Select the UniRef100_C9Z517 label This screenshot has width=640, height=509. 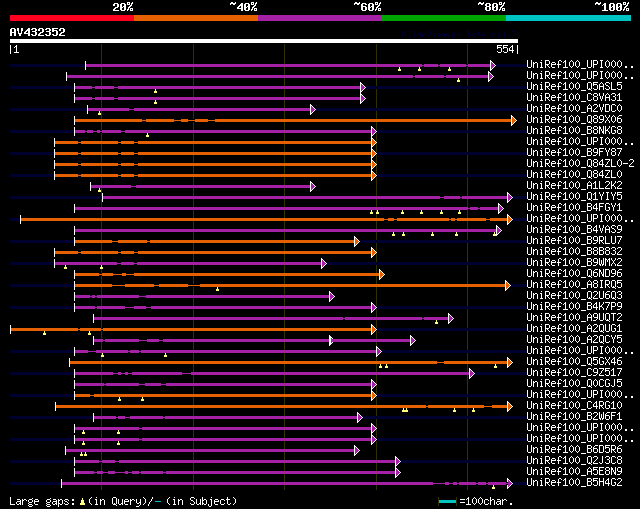click(574, 373)
